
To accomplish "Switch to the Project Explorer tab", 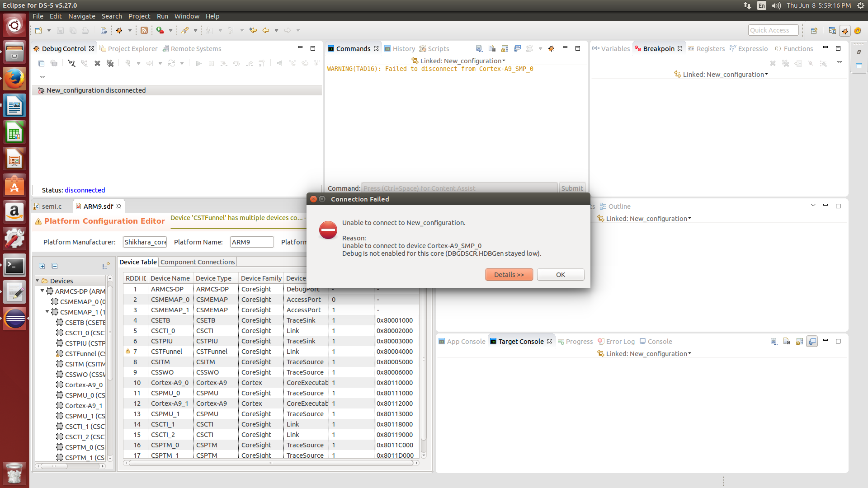I will point(128,49).
